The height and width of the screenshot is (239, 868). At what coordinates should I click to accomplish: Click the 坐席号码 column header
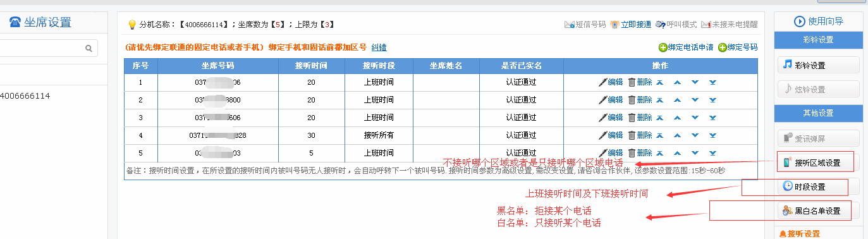(217, 65)
